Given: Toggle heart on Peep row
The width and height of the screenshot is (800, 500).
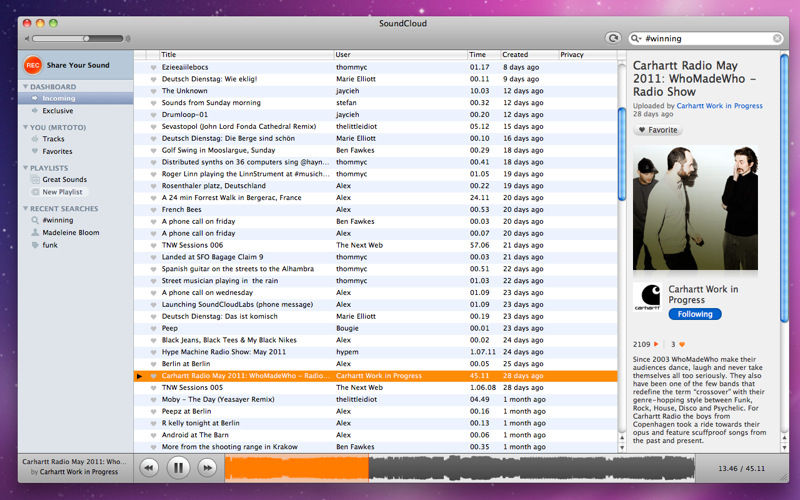Looking at the screenshot, I should (x=153, y=329).
